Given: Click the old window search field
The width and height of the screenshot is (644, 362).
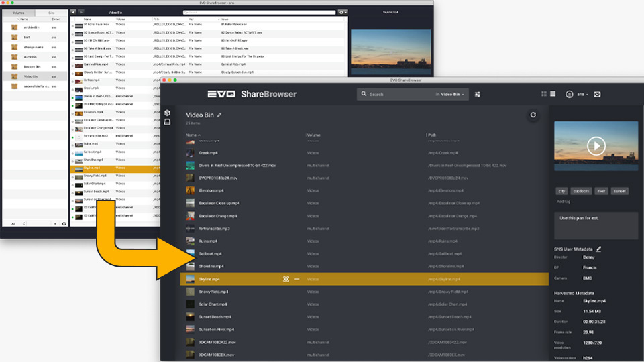Looking at the screenshot, I should [259, 12].
